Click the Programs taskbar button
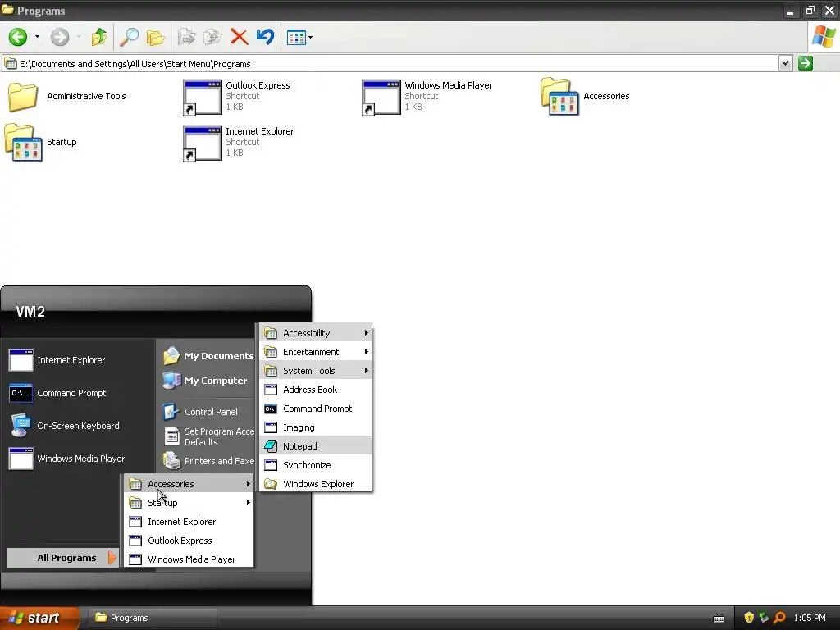 pyautogui.click(x=152, y=618)
